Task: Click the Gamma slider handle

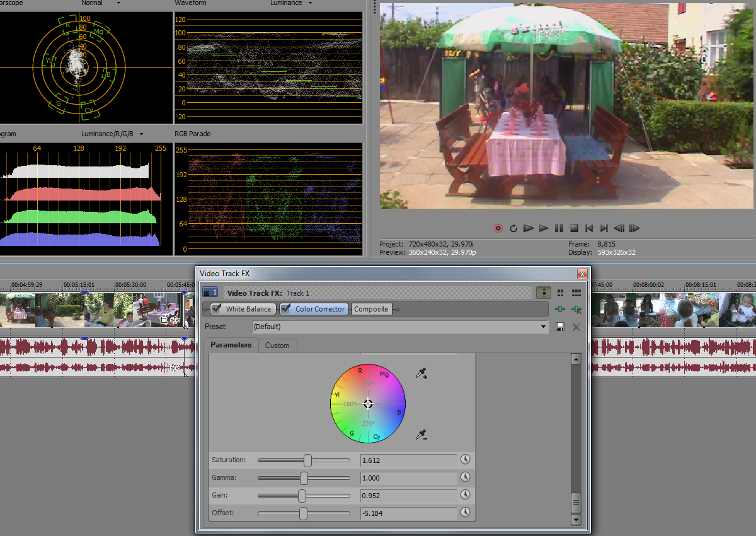Action: tap(304, 478)
